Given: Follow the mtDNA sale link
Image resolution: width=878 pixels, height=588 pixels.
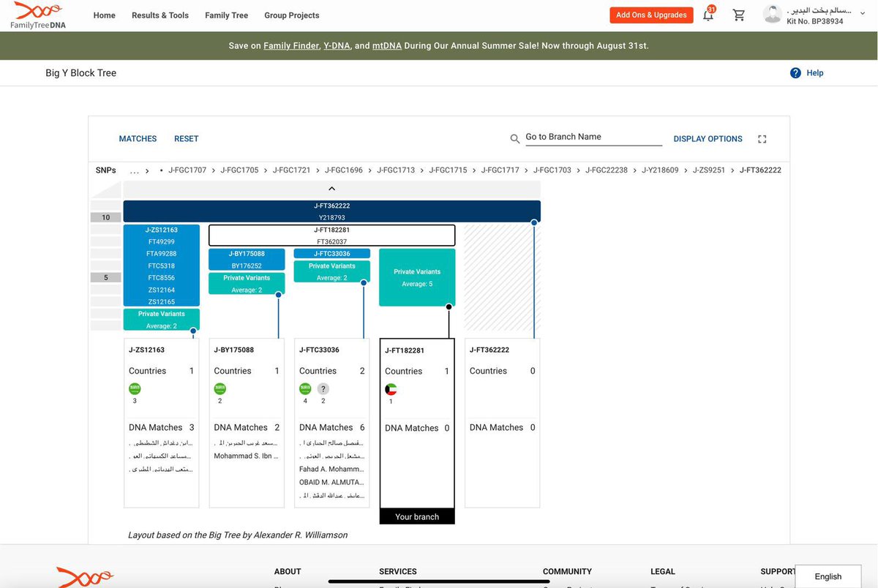Looking at the screenshot, I should click(386, 45).
